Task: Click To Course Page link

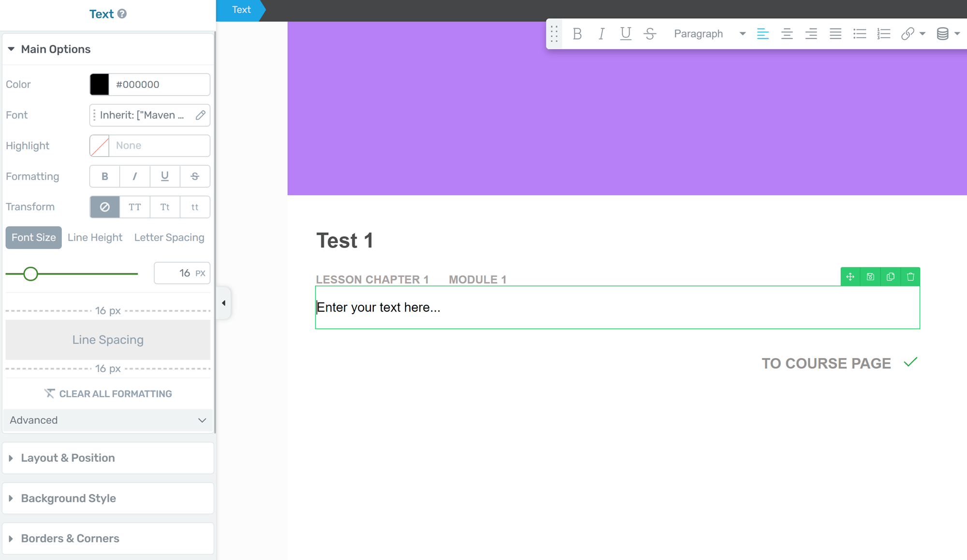Action: [826, 363]
